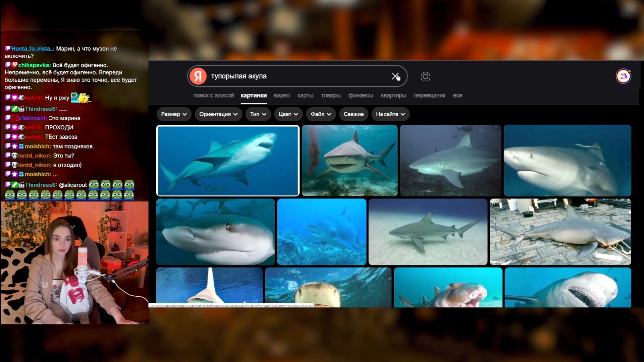
Task: Open the Цвет color filter
Action: tap(288, 114)
